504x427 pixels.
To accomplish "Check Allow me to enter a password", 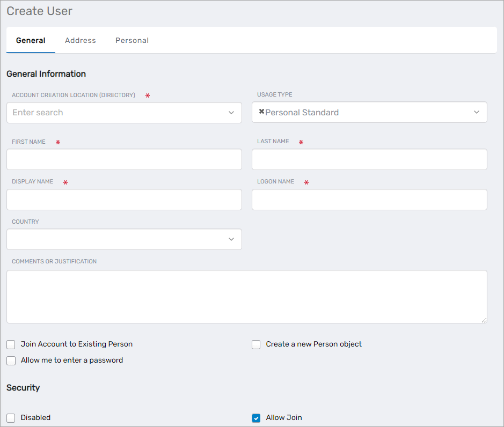I will [11, 360].
